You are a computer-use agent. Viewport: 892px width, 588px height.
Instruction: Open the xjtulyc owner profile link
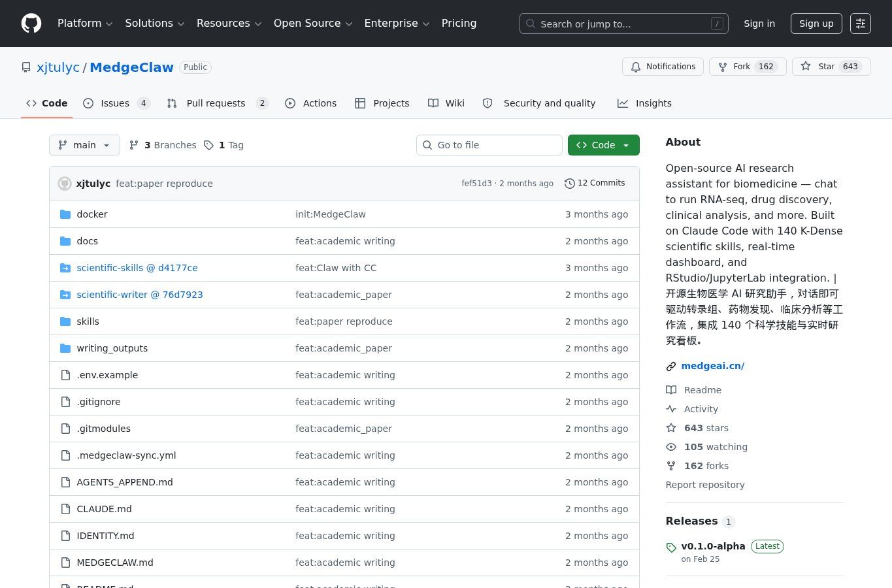coord(58,67)
